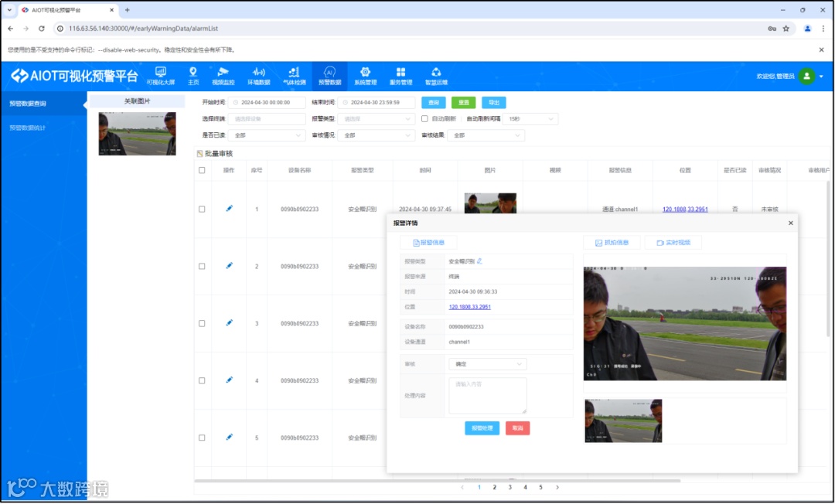Open the 审核情况 dropdown
Image resolution: width=835 pixels, height=504 pixels.
[x=377, y=135]
